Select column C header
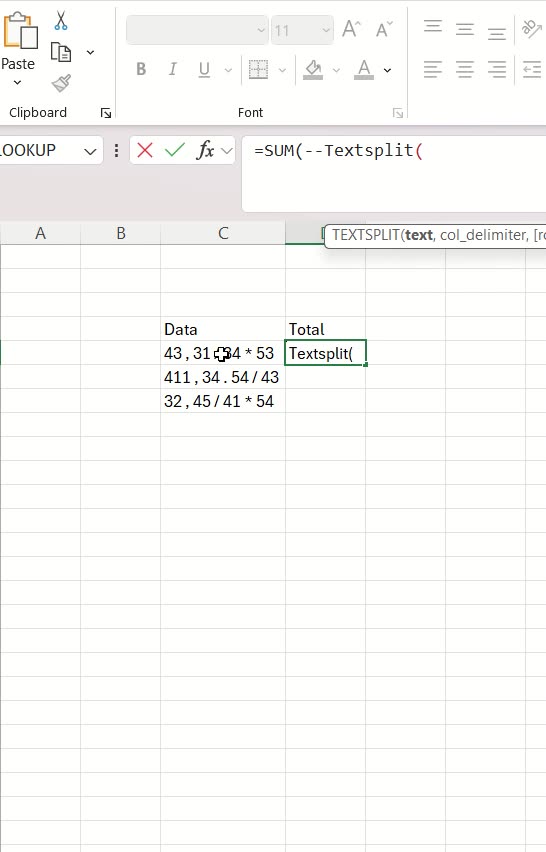546x852 pixels. click(223, 233)
